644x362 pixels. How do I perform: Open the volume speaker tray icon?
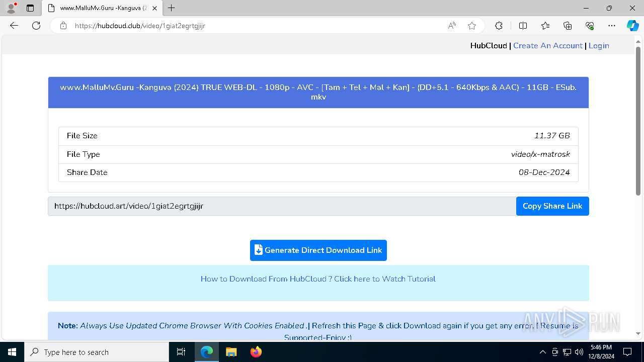(579, 352)
